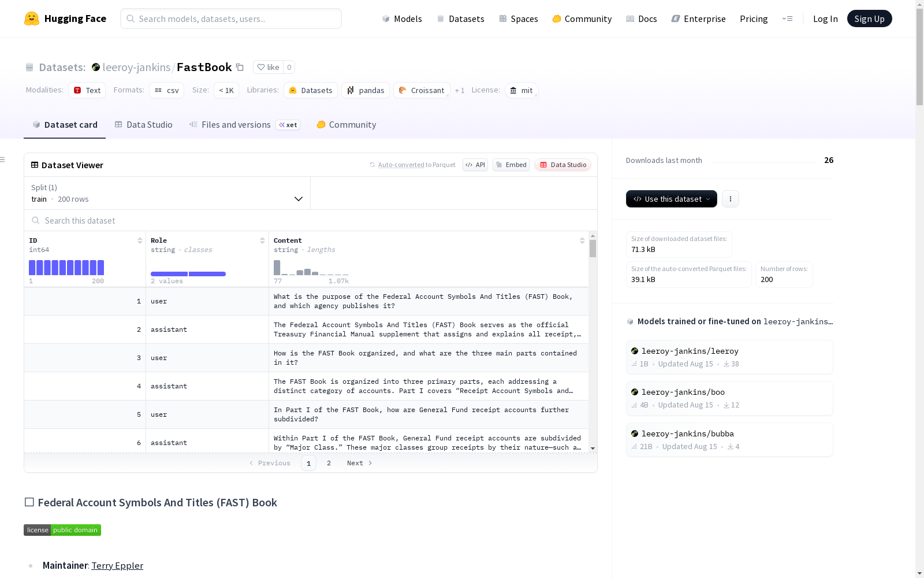Click the license public domain badge

point(62,530)
